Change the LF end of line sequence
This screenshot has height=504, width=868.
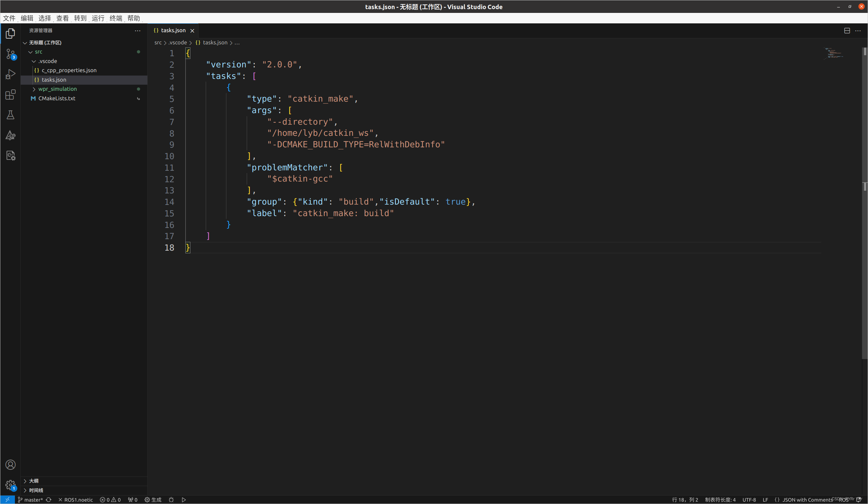click(x=765, y=500)
